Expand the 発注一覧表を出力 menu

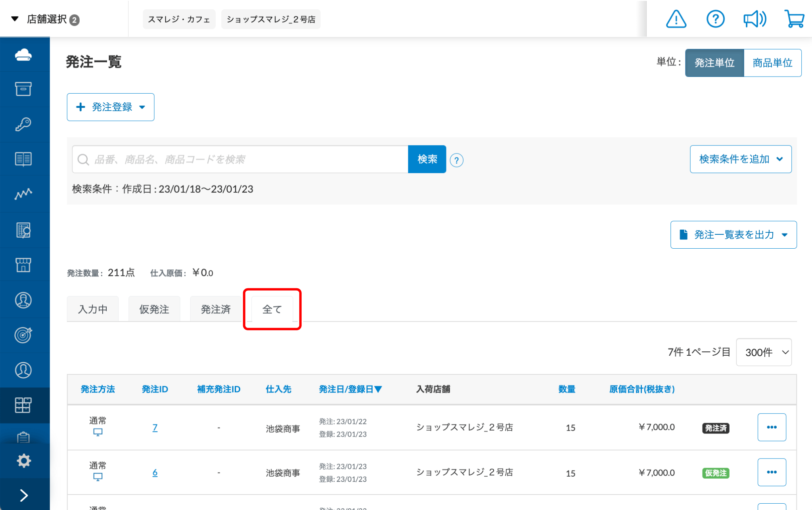point(733,235)
